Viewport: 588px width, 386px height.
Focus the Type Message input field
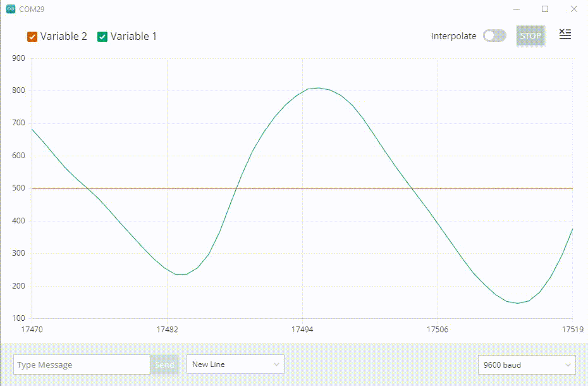coord(81,365)
